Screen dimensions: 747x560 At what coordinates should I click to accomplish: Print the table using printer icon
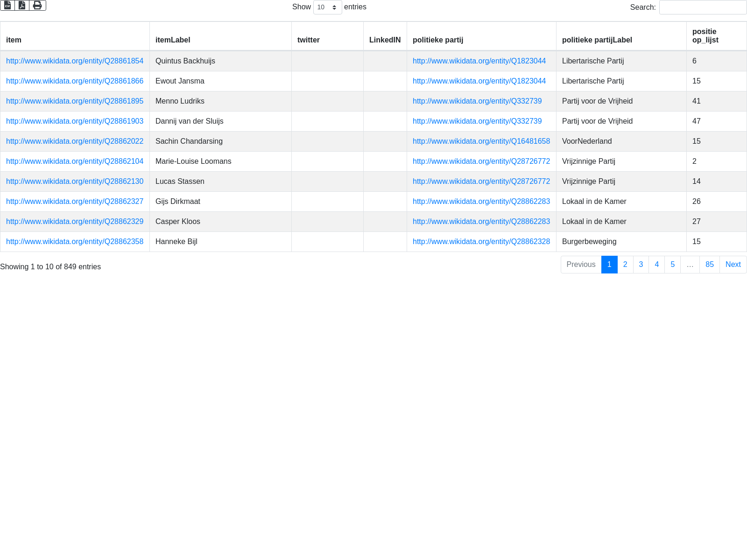click(x=37, y=5)
